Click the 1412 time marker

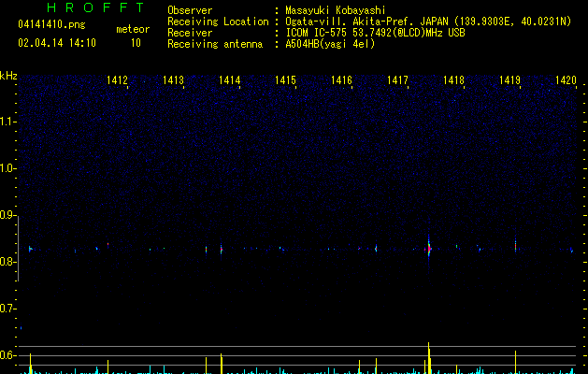click(x=117, y=80)
